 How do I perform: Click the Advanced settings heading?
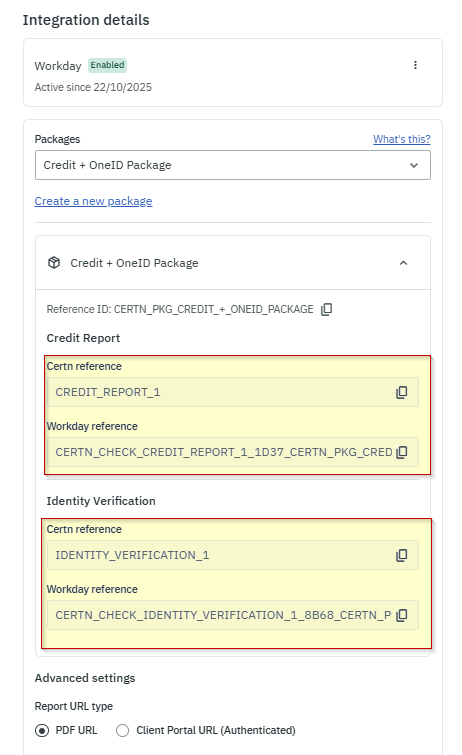[85, 678]
